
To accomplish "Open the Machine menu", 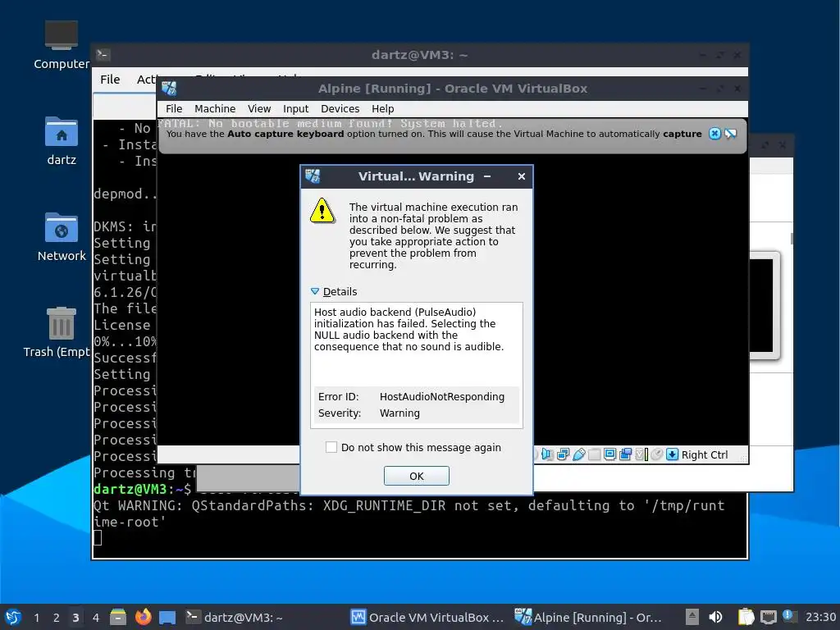I will tap(215, 109).
